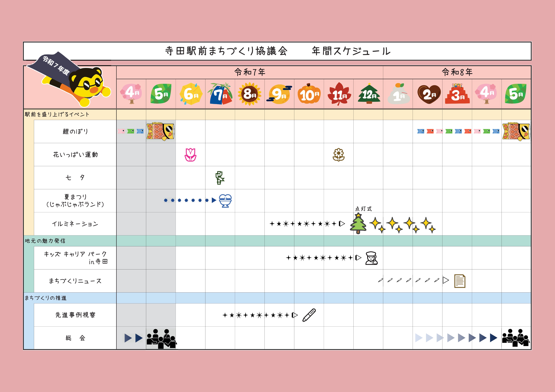Click the 点灯式 label above the tree
This screenshot has height=392, width=555.
(363, 209)
